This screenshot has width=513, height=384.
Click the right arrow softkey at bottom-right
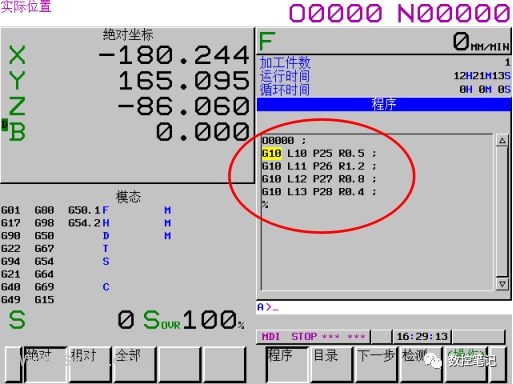[x=499, y=364]
